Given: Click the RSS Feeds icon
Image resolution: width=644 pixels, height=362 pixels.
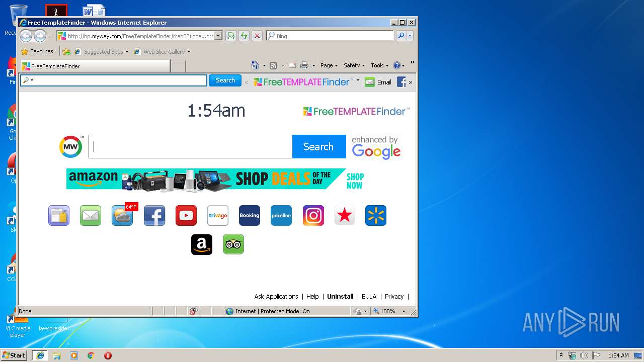Looking at the screenshot, I should coord(273,65).
